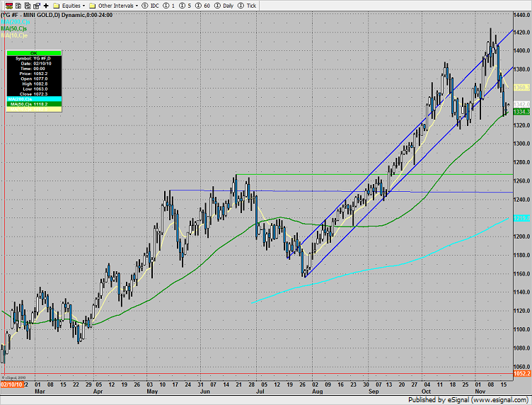Click the Jul month label on time axis
Image resolution: width=532 pixels, height=405 pixels.
tap(260, 392)
